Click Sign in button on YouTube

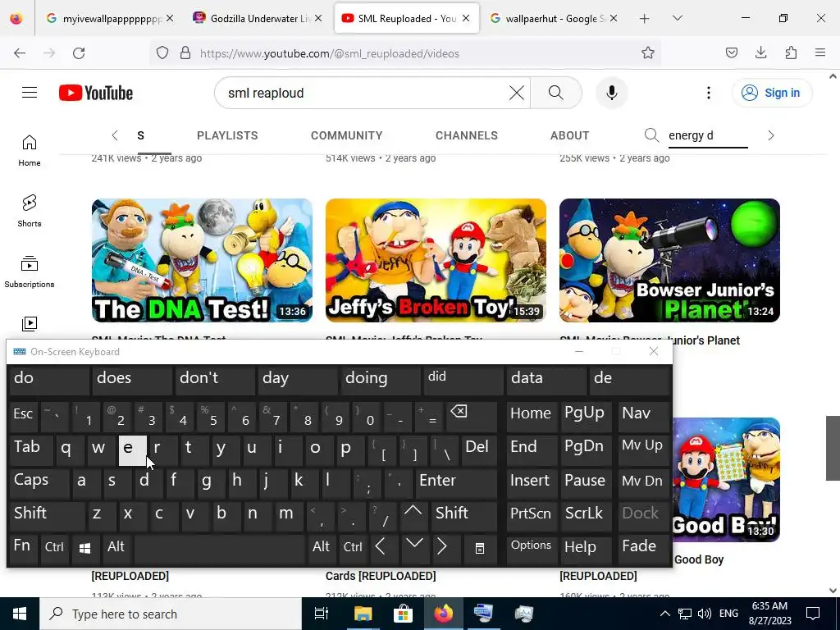772,93
